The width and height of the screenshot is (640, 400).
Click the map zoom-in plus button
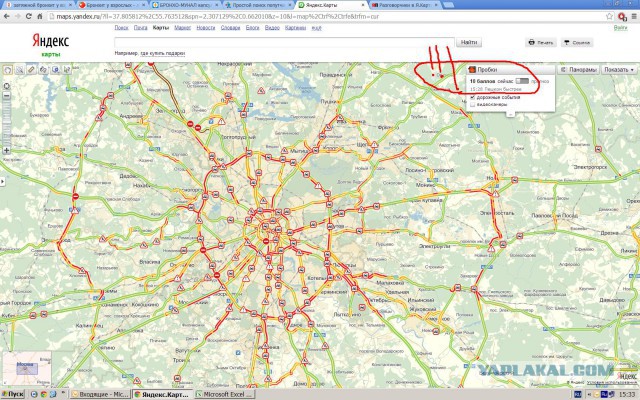[7, 150]
